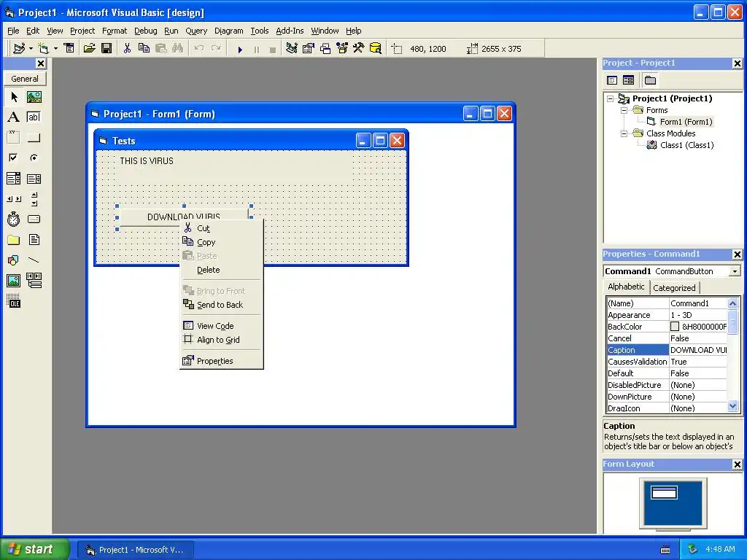Click the Form Layout Window toolbar icon
This screenshot has height=560, width=747.
[x=325, y=49]
